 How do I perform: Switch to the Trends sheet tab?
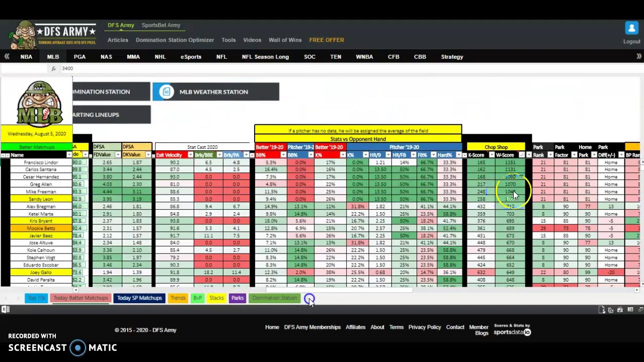pos(178,298)
